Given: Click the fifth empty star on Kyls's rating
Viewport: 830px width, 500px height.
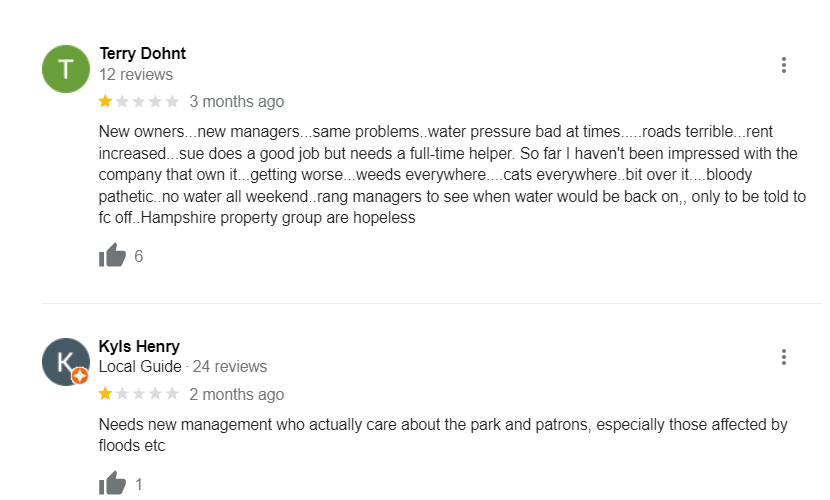Looking at the screenshot, I should (172, 393).
